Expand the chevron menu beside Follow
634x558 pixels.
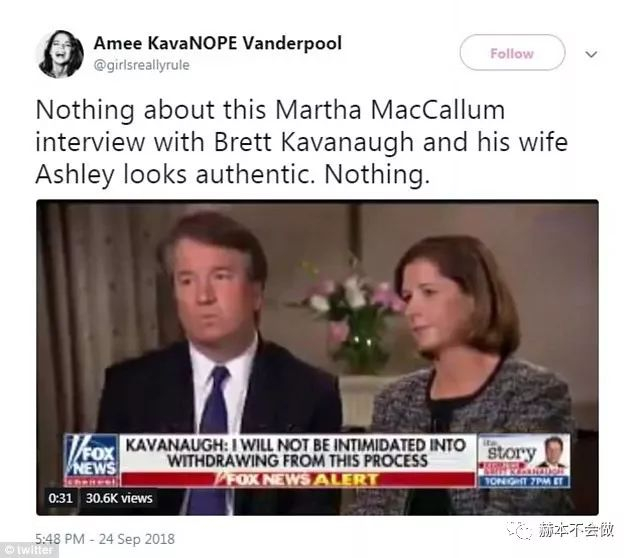(x=591, y=54)
